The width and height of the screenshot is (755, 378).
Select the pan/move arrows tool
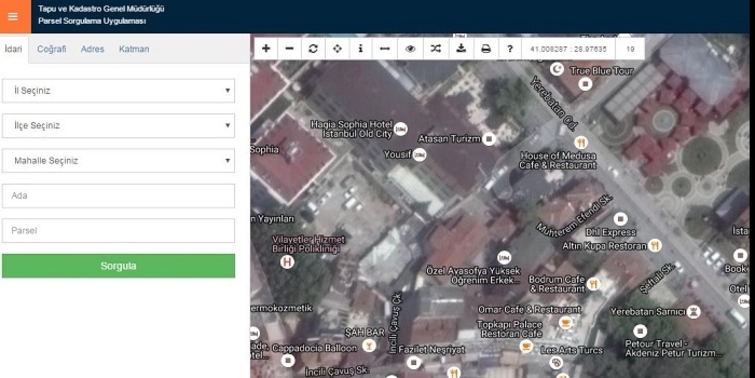(337, 49)
